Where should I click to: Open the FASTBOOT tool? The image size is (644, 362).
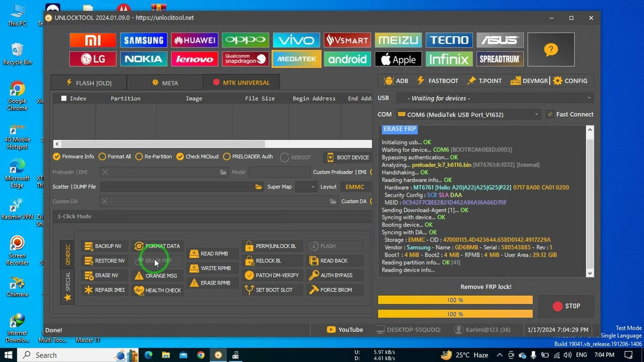(x=438, y=80)
